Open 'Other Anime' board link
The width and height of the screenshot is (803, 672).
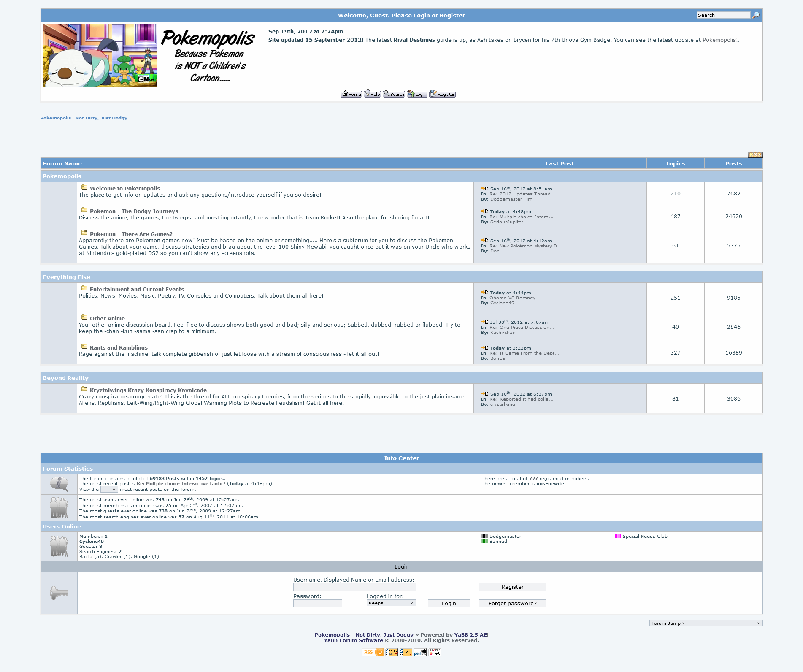point(107,318)
